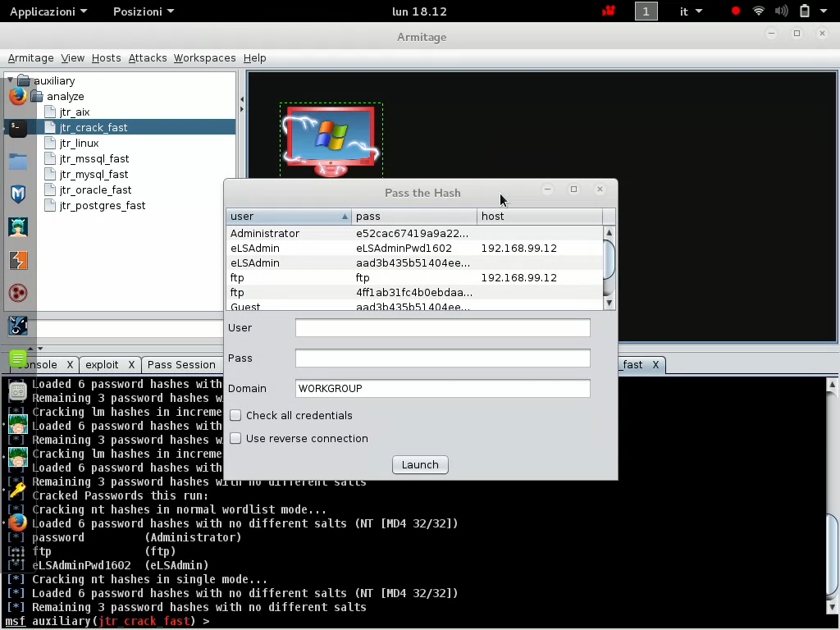Sort the table by pass column
The height and width of the screenshot is (630, 840).
413,217
